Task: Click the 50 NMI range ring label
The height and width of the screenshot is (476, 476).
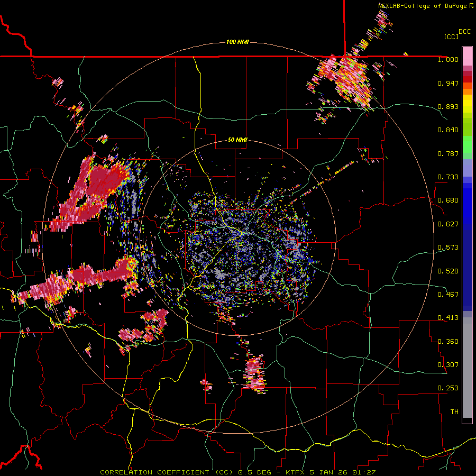Action: point(237,140)
